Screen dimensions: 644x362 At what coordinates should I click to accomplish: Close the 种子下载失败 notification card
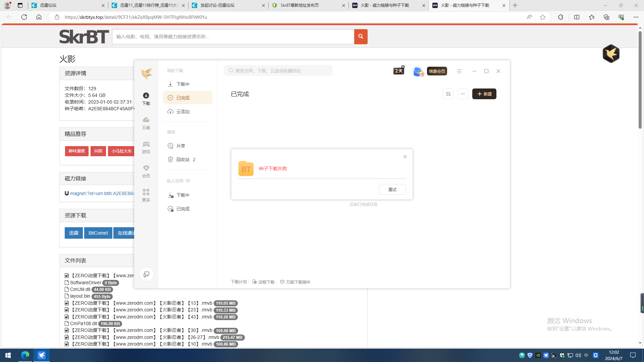[405, 157]
